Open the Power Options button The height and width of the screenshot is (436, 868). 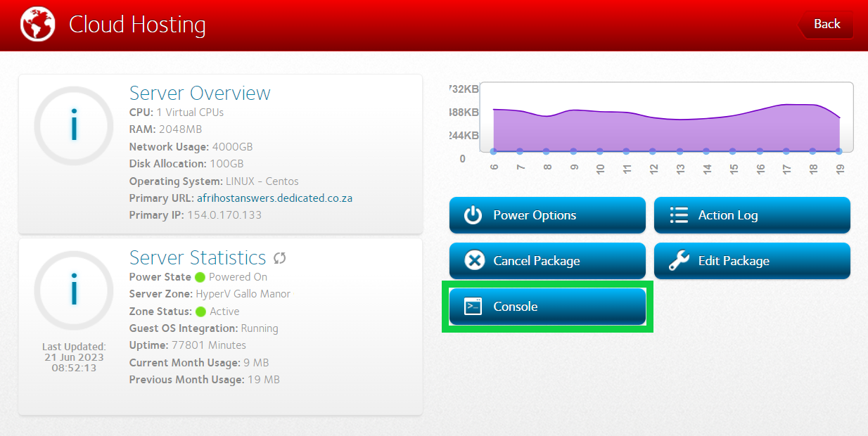pyautogui.click(x=547, y=215)
